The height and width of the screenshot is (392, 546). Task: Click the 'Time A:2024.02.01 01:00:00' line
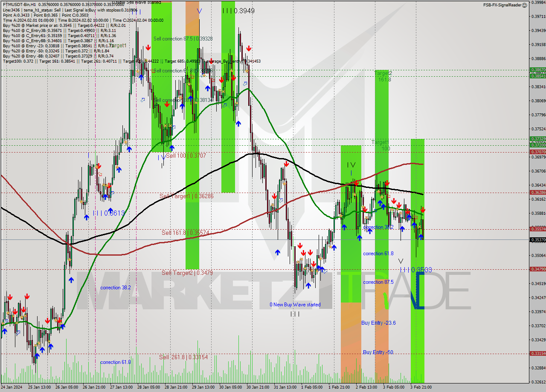[83, 20]
